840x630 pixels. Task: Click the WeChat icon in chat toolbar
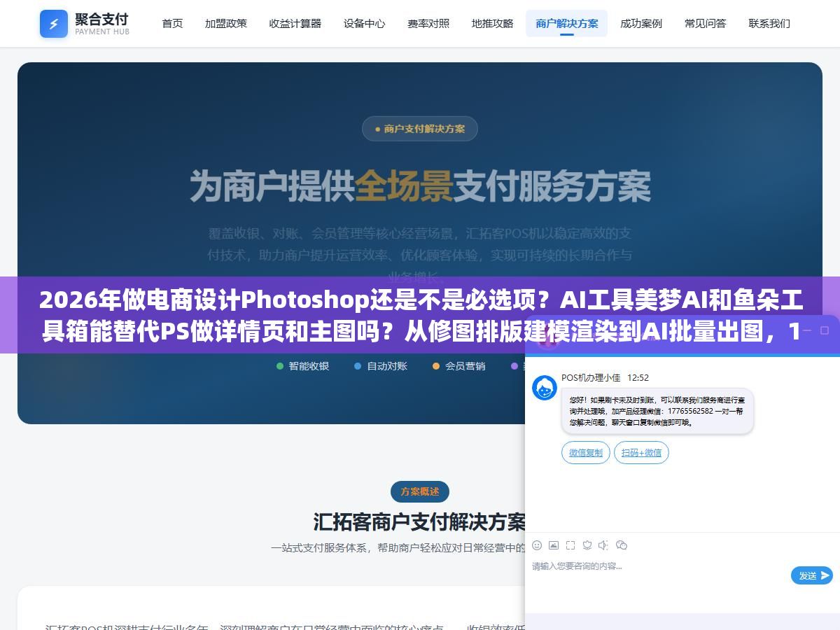point(621,545)
